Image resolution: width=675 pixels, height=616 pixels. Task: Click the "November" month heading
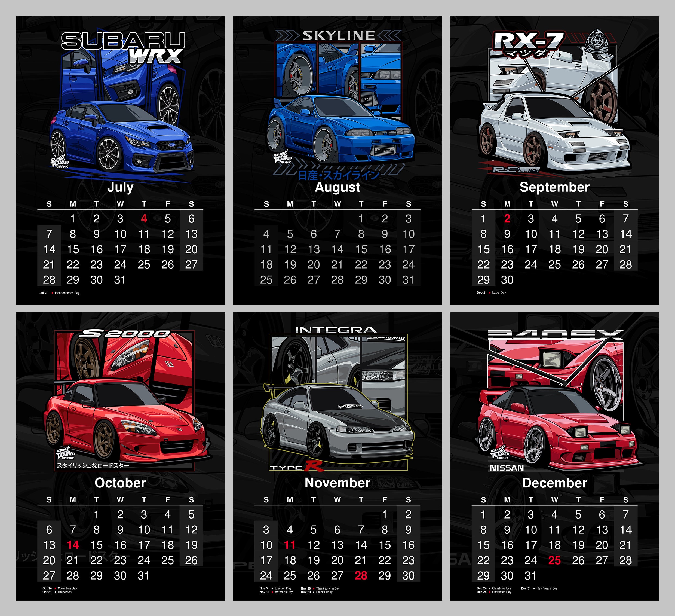(x=337, y=483)
